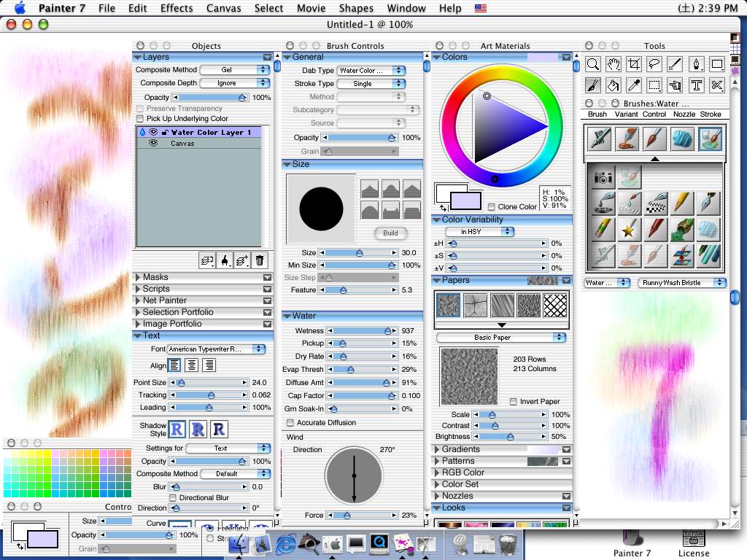This screenshot has height=560, width=747.
Task: Swap main and additional colors in Art Materials
Action: tap(444, 208)
